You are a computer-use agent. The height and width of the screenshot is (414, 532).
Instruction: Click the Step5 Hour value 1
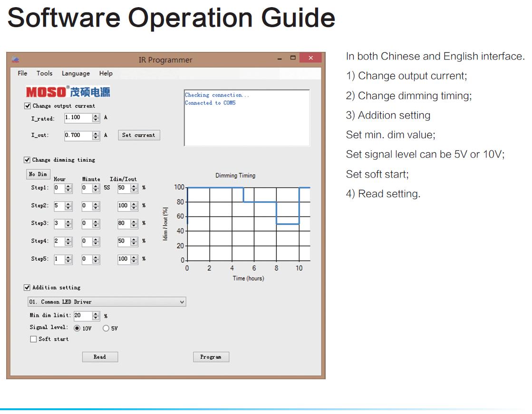[59, 259]
